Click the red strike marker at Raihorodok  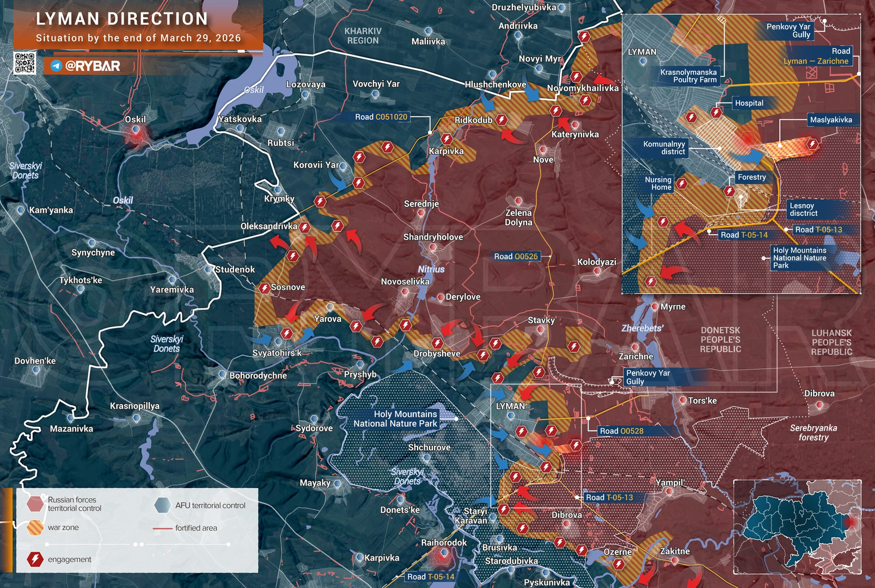(443, 554)
